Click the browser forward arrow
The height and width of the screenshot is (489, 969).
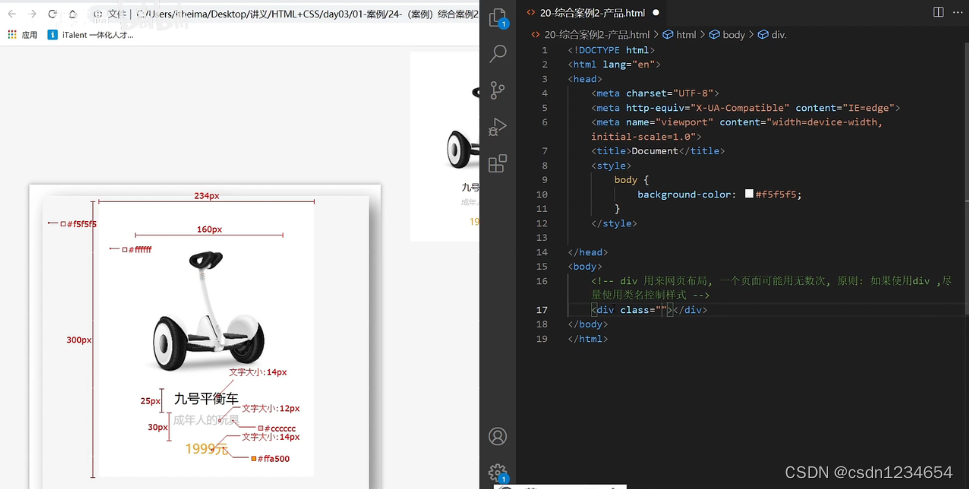tap(32, 14)
